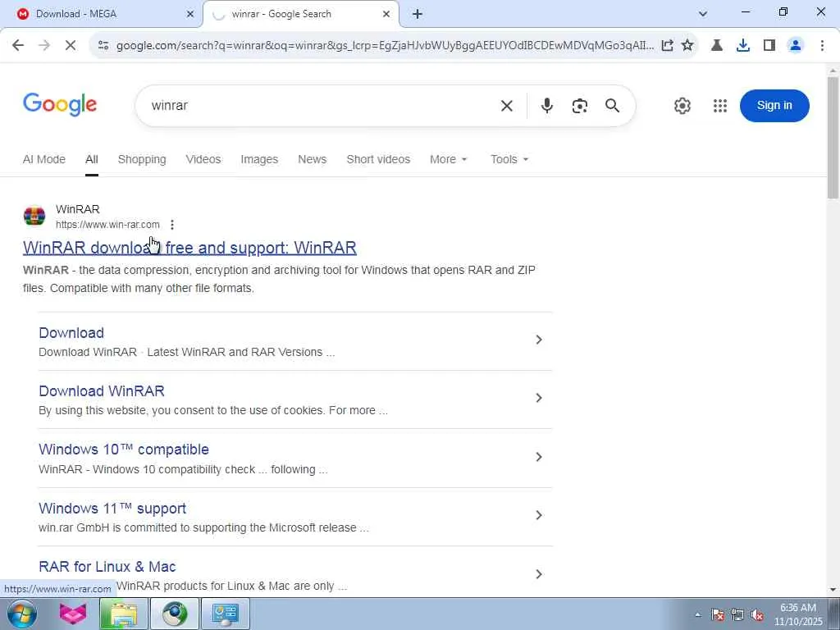Viewport: 840px width, 630px height.
Task: Open Chrome downloads icon
Action: pyautogui.click(x=743, y=46)
